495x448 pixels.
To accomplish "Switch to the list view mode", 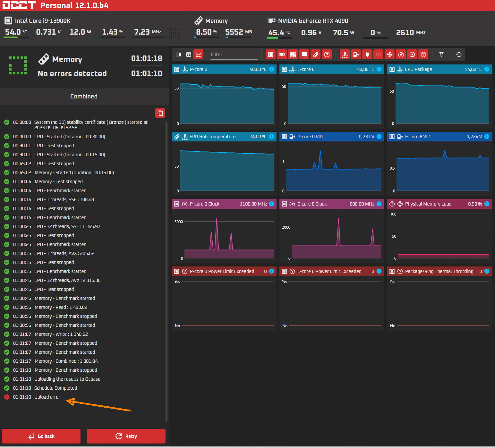I will (179, 55).
